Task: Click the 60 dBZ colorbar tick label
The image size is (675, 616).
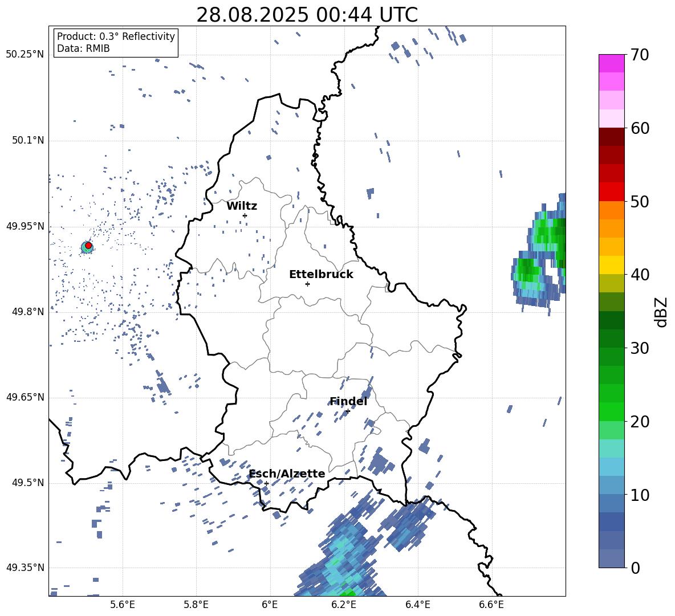Action: (640, 128)
